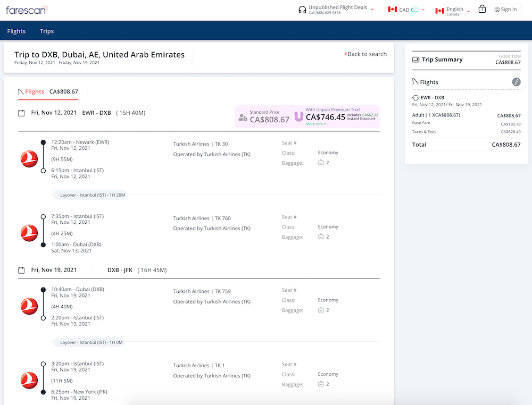Click the Canadian flag beside English
This screenshot has width=532, height=405.
[439, 11]
